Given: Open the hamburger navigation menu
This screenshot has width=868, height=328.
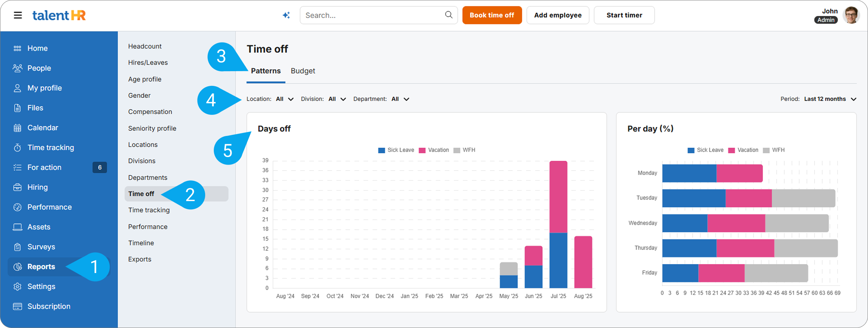Looking at the screenshot, I should coord(18,15).
